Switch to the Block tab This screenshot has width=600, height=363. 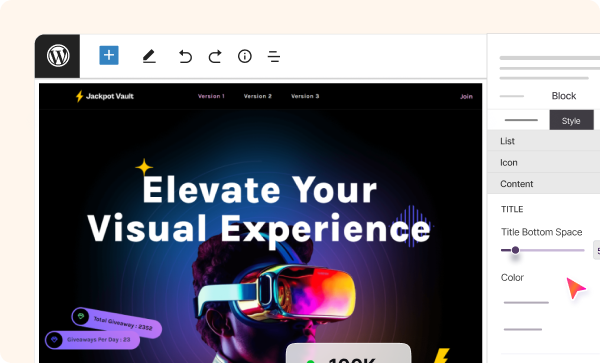[x=564, y=96]
